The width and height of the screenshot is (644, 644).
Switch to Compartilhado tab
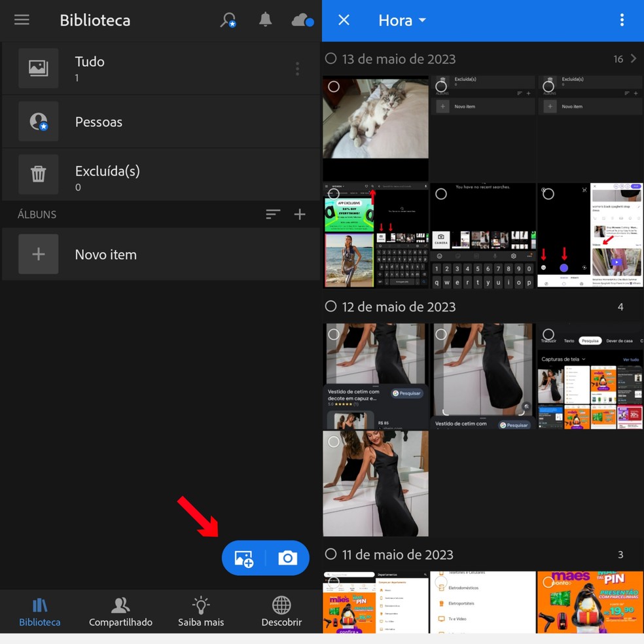tap(120, 612)
